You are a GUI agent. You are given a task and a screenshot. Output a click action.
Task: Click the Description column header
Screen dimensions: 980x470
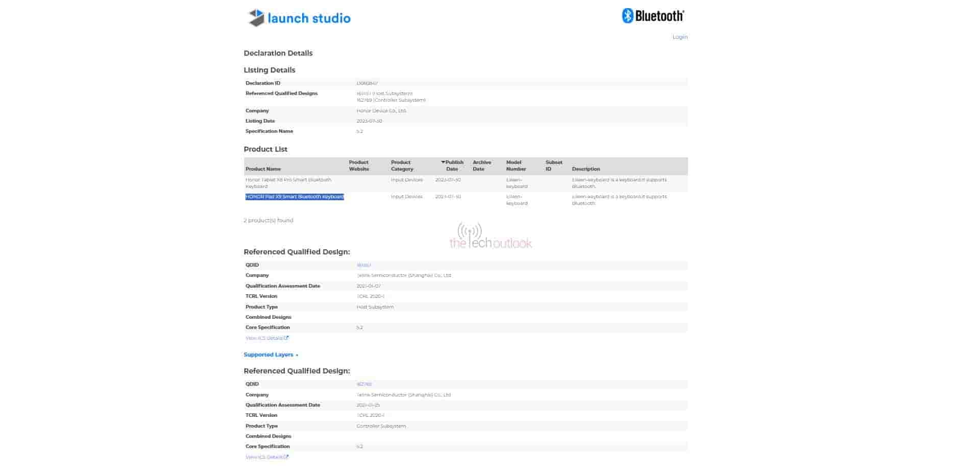(585, 169)
